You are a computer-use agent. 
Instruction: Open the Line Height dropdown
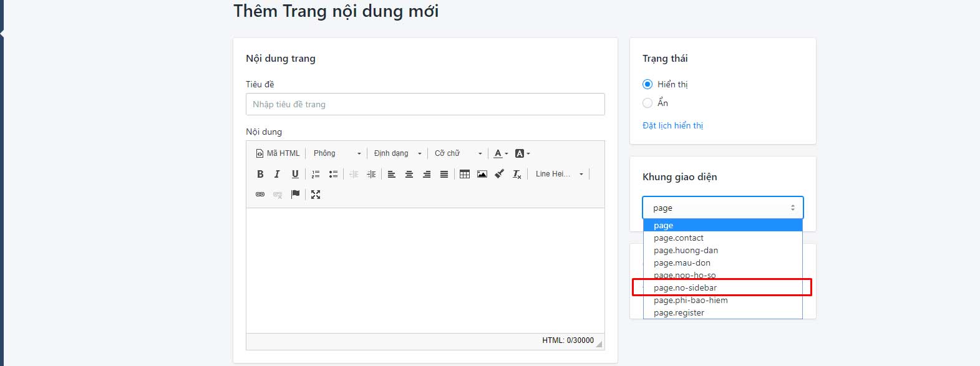click(x=560, y=174)
